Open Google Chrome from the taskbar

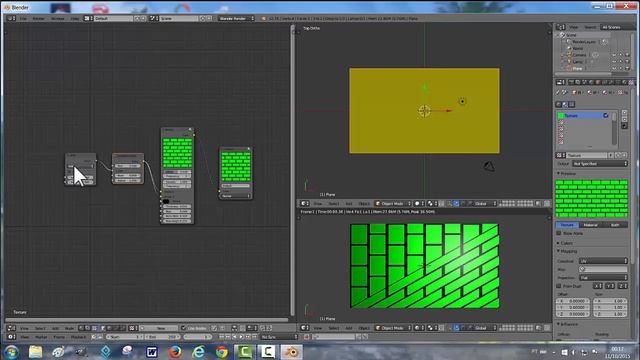pyautogui.click(x=222, y=351)
